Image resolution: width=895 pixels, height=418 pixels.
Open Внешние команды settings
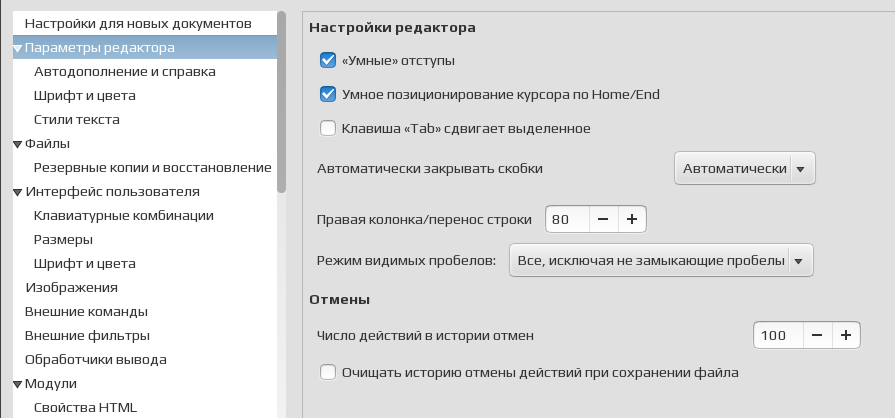[86, 311]
